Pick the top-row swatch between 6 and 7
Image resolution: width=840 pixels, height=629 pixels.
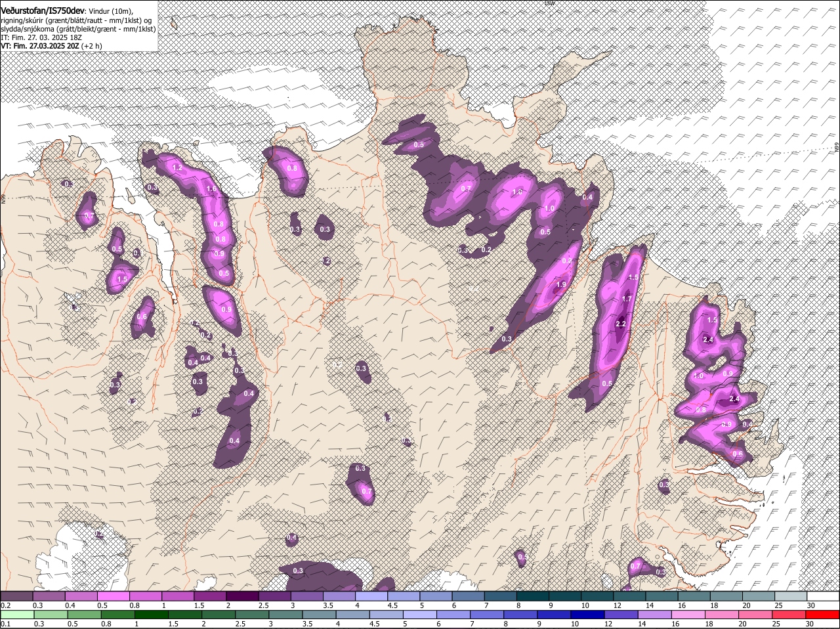click(x=468, y=596)
